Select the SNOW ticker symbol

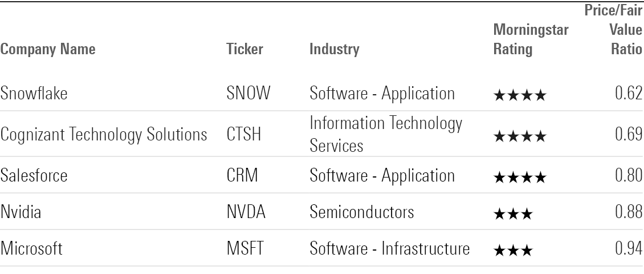pos(248,93)
